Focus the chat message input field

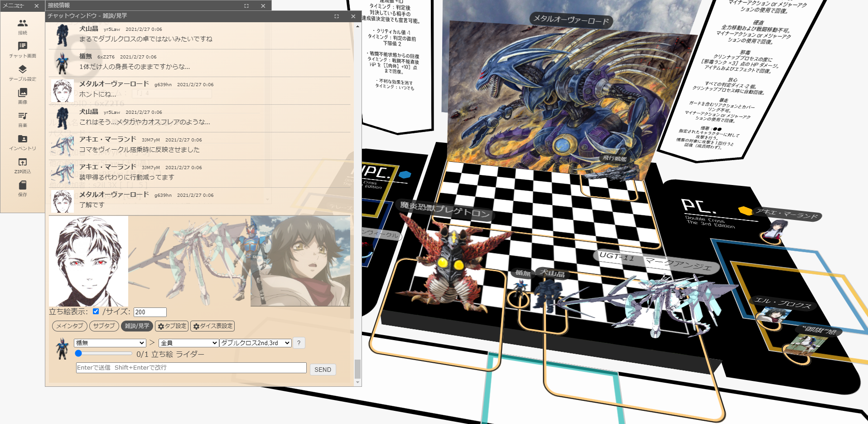[x=191, y=368]
